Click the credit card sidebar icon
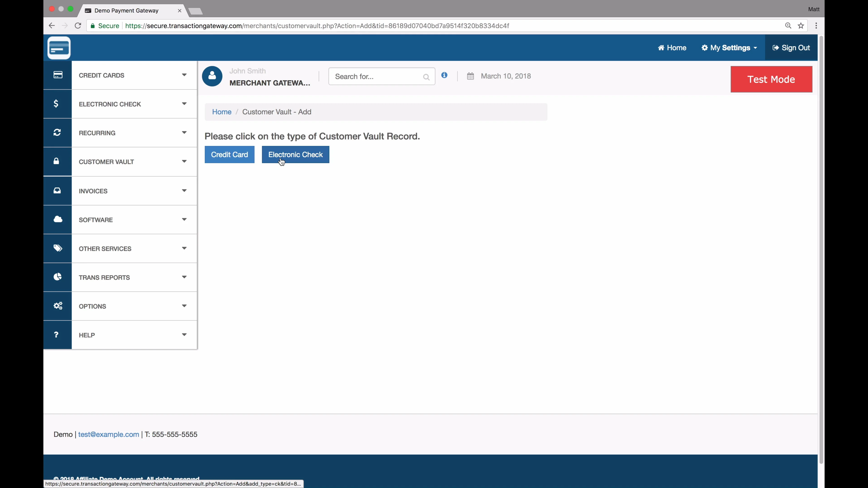Image resolution: width=868 pixels, height=488 pixels. (58, 75)
